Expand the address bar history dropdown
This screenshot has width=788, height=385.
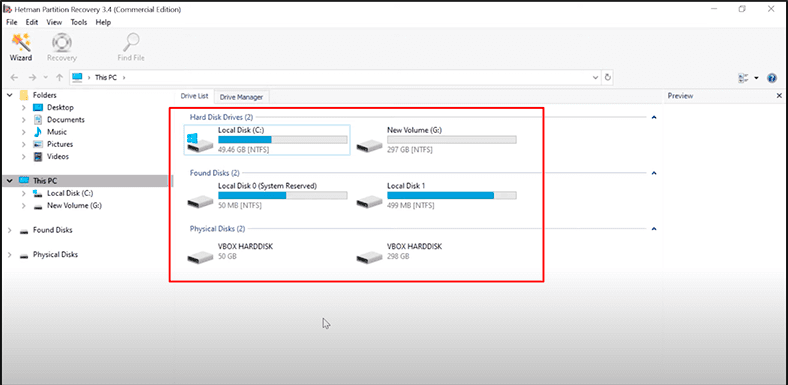(x=596, y=77)
